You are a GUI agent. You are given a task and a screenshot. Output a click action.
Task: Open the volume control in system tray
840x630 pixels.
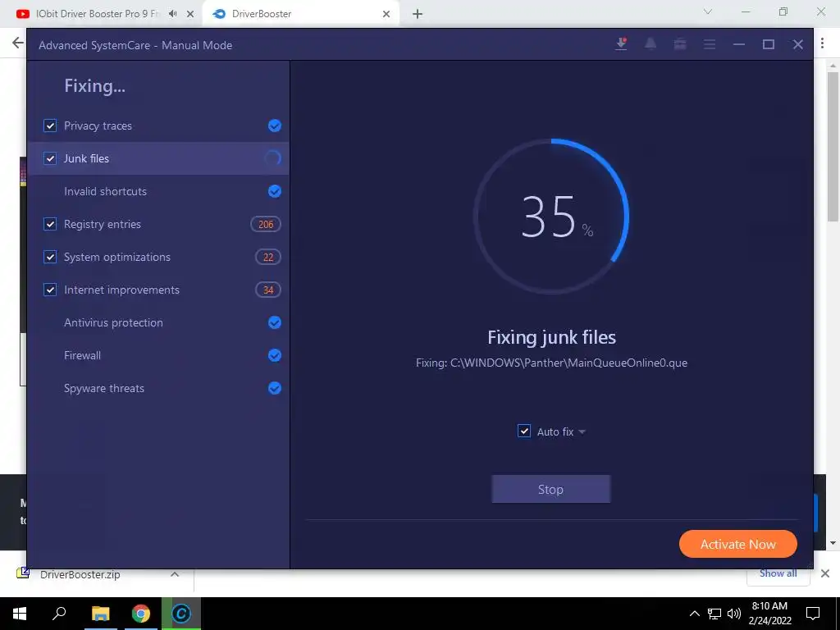click(x=734, y=614)
